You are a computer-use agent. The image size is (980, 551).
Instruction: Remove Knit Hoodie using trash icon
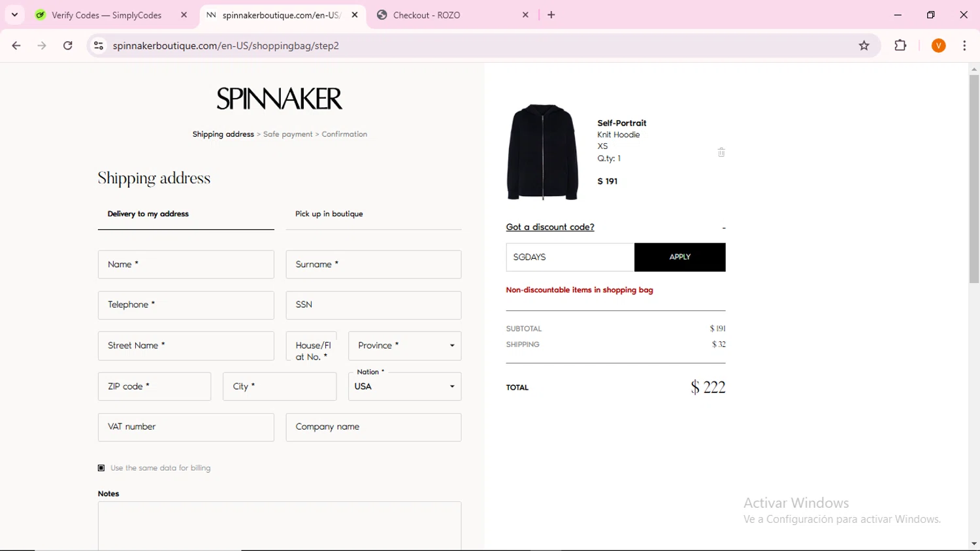click(x=721, y=152)
